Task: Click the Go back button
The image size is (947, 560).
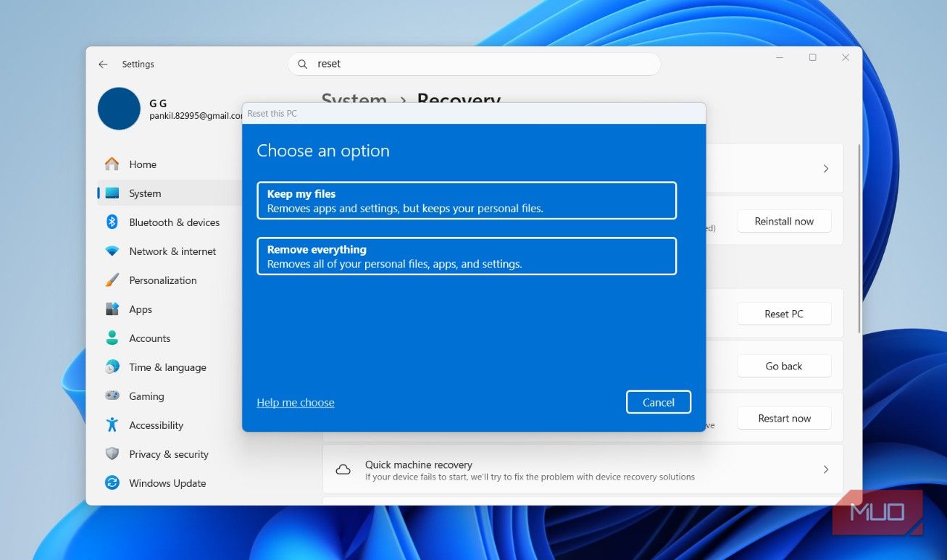Action: pos(784,366)
